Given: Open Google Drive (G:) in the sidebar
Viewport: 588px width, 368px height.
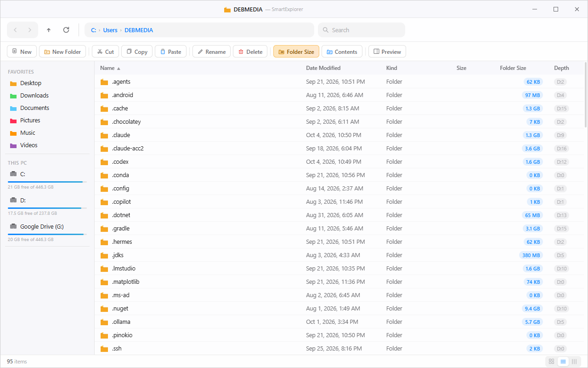Looking at the screenshot, I should click(47, 232).
